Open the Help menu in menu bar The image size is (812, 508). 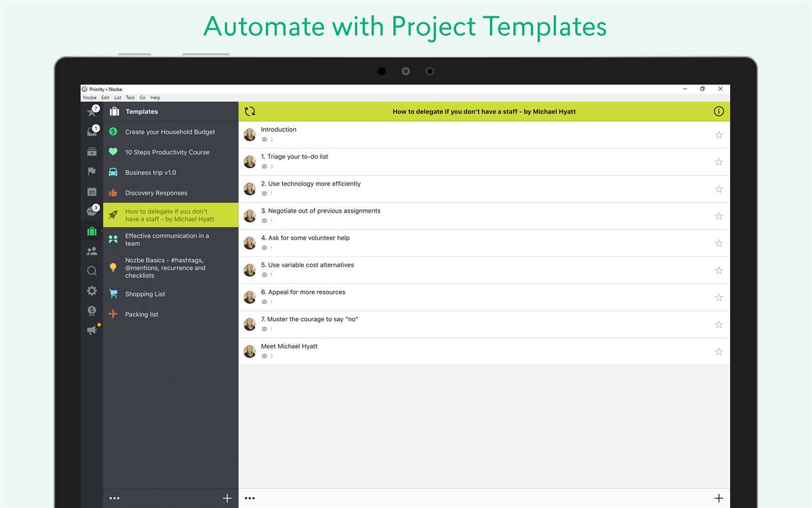(155, 98)
